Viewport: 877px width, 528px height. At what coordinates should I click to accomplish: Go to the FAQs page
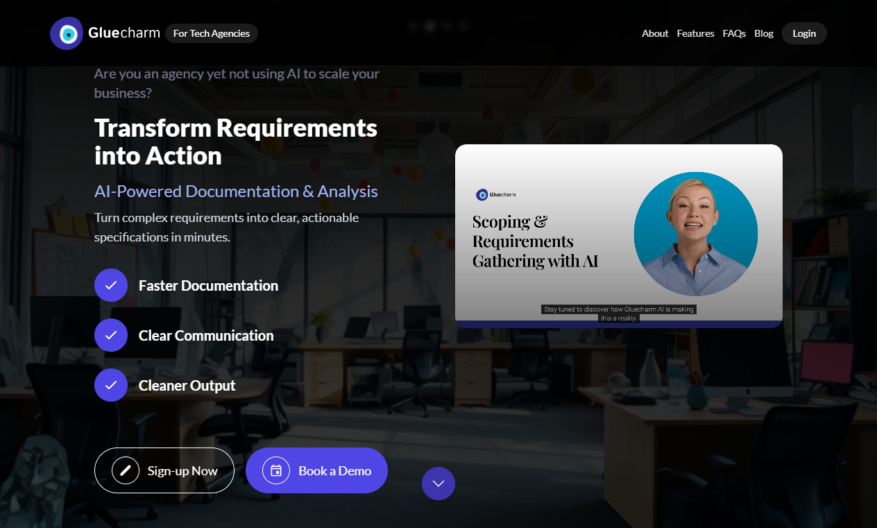point(734,34)
